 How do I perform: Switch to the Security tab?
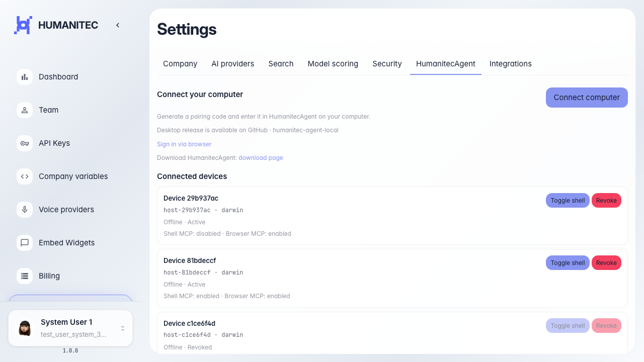(387, 64)
